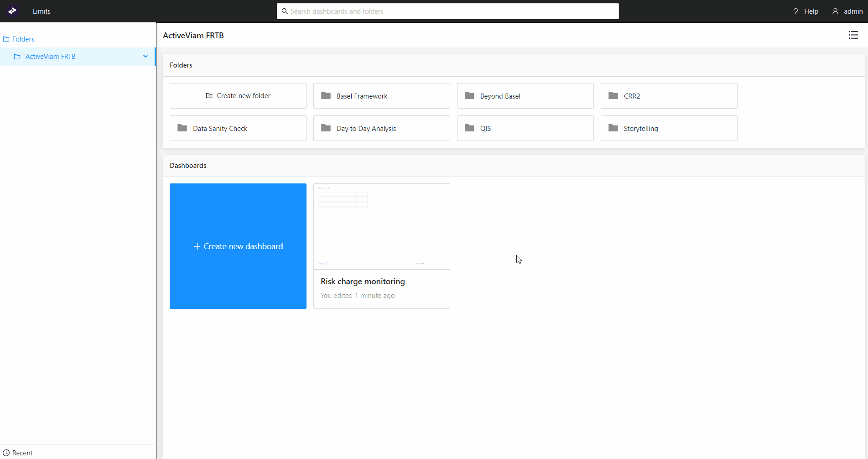Click the folder icon beside Folders
This screenshot has width=868, height=459.
tap(6, 39)
